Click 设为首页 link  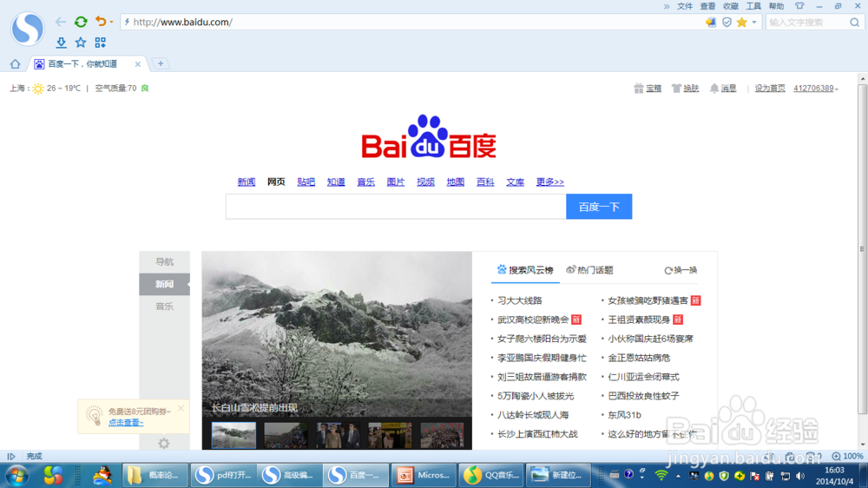coord(770,88)
